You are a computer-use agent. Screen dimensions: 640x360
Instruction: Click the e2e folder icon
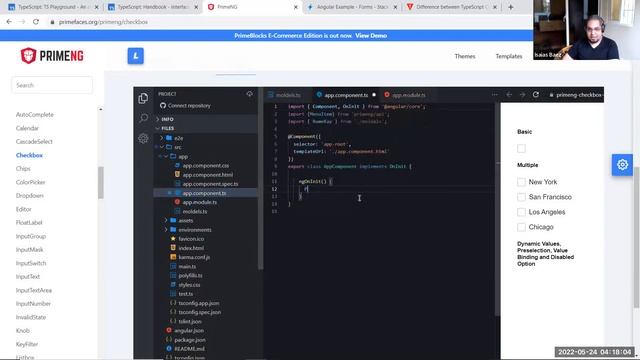[x=169, y=138]
